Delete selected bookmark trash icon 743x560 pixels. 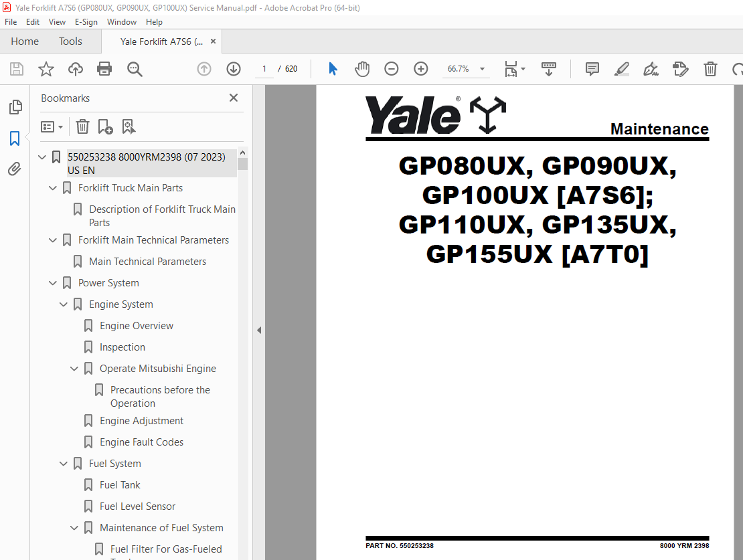point(82,127)
